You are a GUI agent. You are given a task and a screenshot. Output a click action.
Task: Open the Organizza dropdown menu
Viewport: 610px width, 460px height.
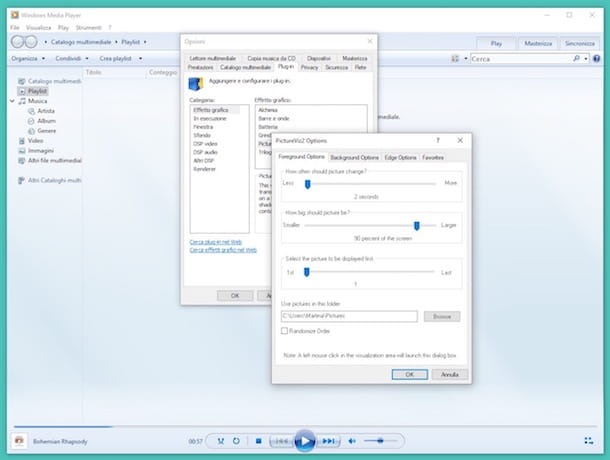click(x=28, y=58)
